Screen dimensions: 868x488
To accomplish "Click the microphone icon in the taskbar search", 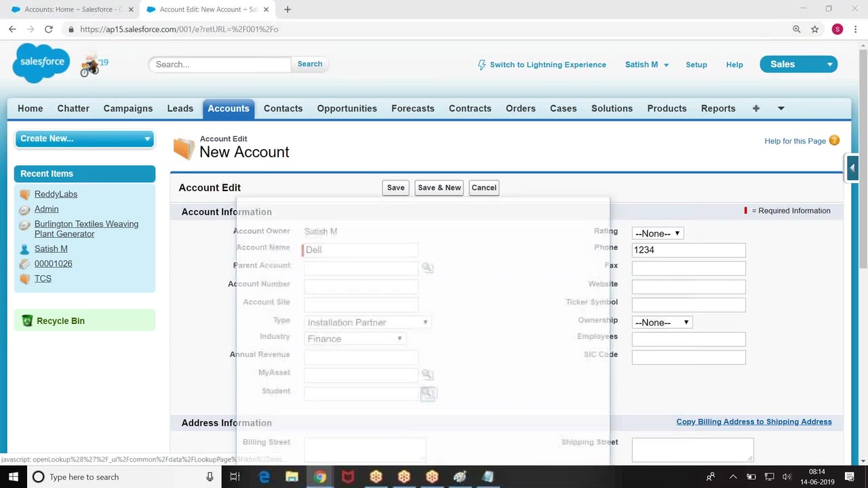I will [210, 476].
